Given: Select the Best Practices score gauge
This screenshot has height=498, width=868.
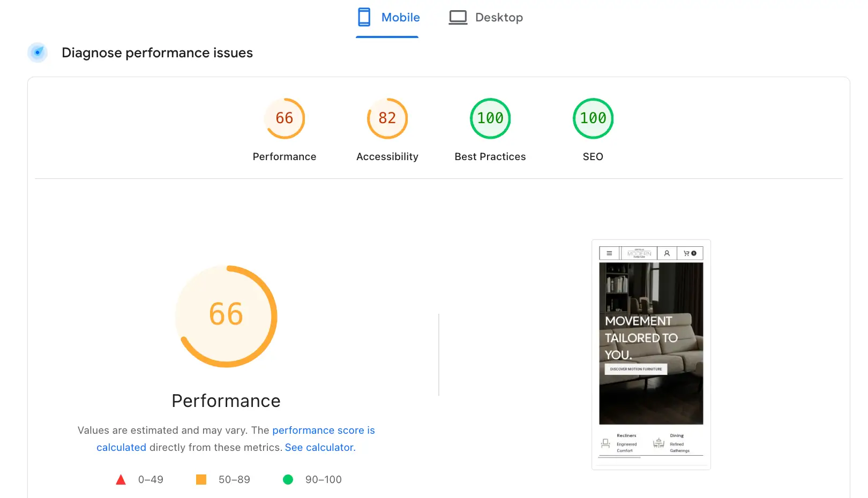Looking at the screenshot, I should coord(490,118).
